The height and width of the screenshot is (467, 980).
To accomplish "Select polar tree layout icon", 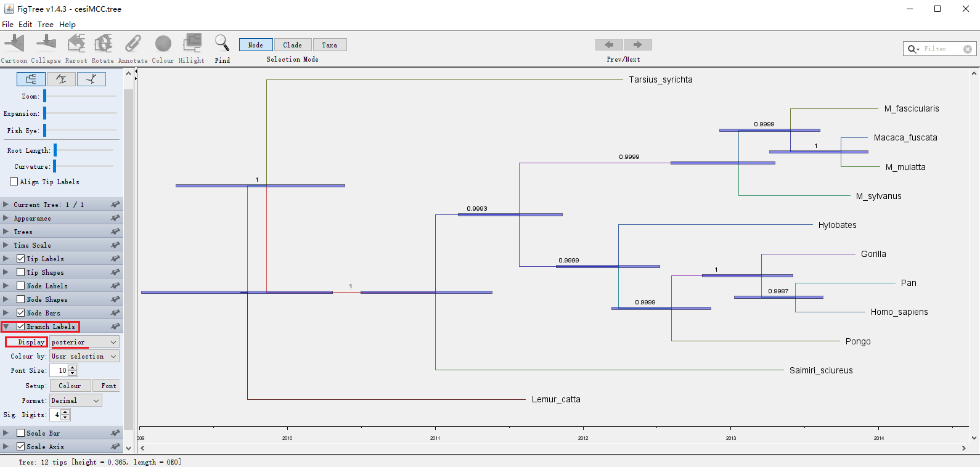I will (61, 79).
